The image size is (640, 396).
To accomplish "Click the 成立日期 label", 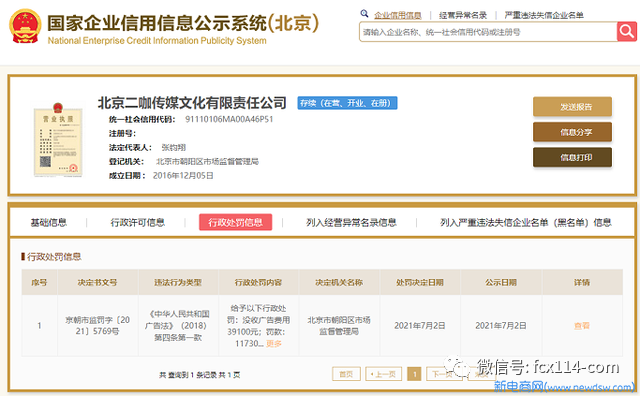I will coord(127,176).
